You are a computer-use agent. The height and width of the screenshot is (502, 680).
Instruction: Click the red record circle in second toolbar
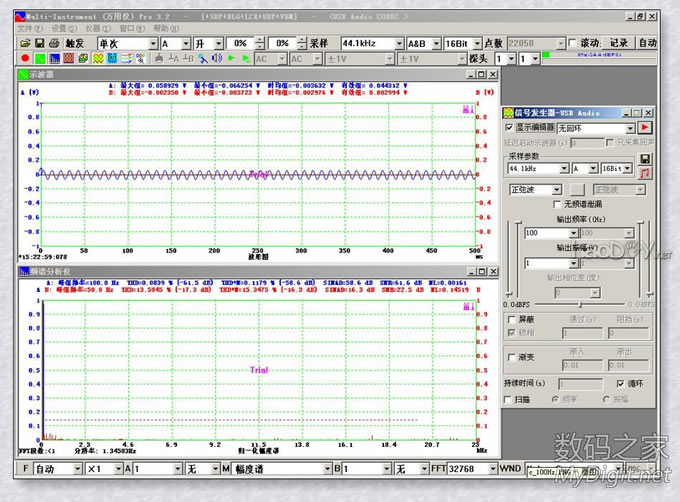[25, 59]
